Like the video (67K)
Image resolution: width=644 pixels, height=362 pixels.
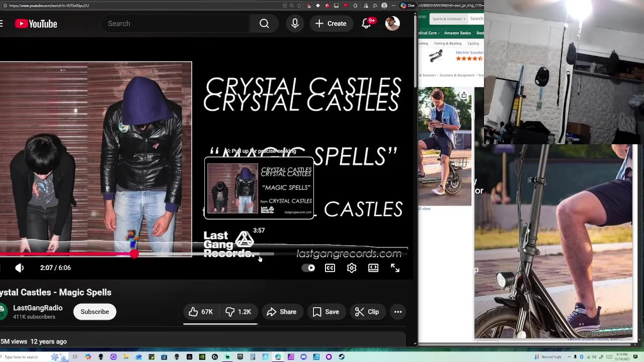[201, 312]
